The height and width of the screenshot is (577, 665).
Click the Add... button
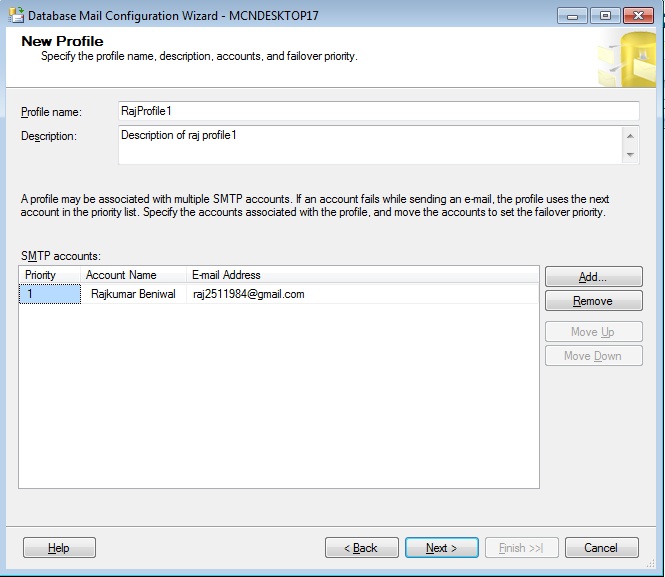point(593,277)
